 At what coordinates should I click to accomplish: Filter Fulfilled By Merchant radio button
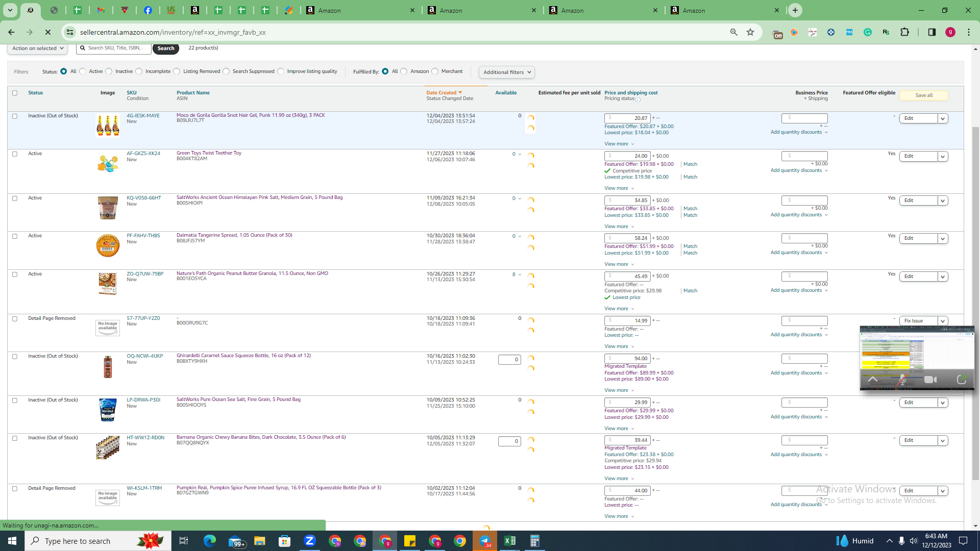[x=435, y=71]
